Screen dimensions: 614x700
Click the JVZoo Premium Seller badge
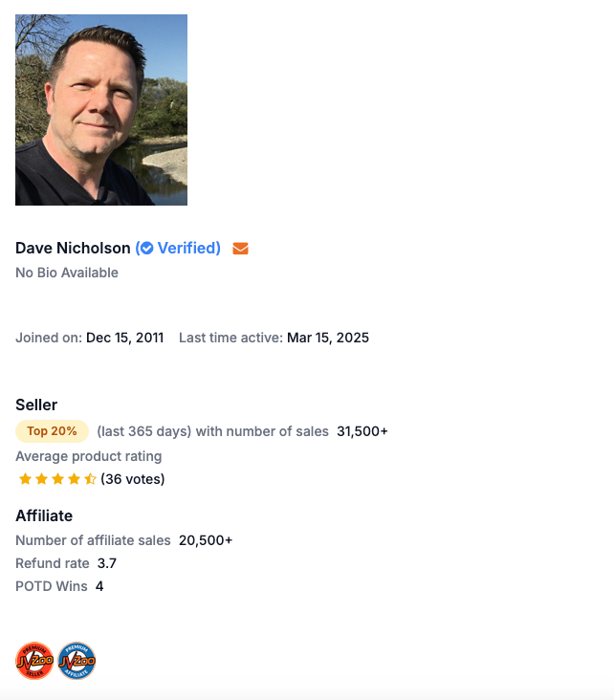pos(34,661)
